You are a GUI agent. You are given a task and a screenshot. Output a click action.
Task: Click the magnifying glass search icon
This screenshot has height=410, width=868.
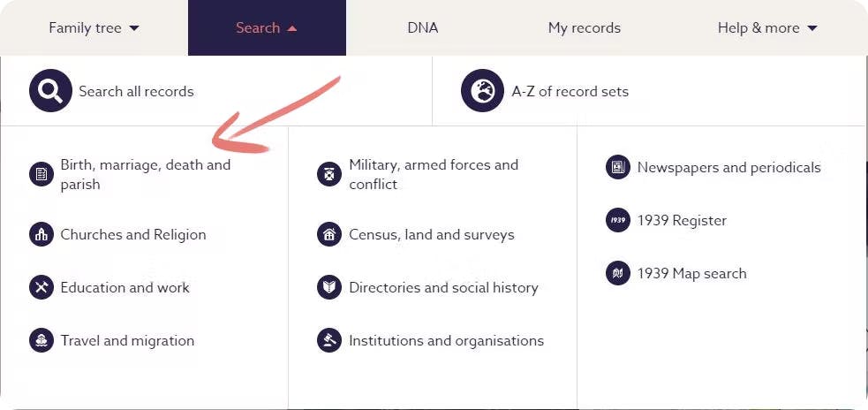click(50, 91)
